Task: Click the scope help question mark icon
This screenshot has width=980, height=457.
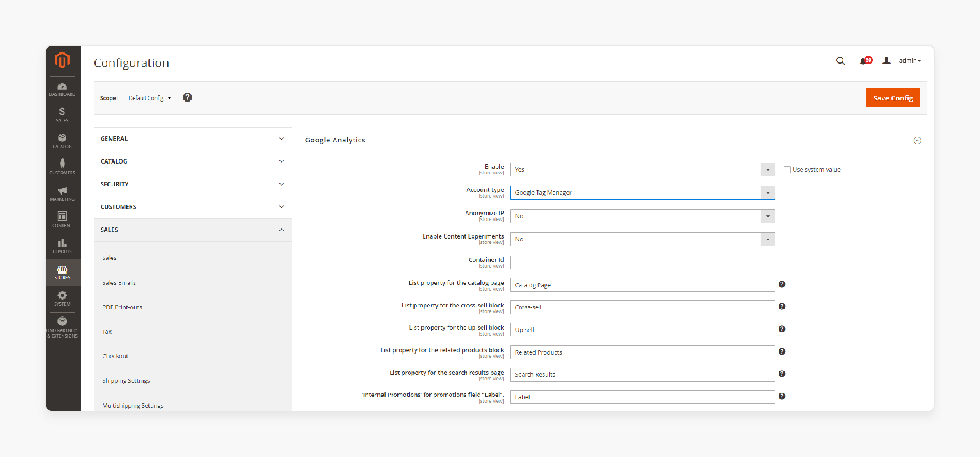Action: pos(187,98)
